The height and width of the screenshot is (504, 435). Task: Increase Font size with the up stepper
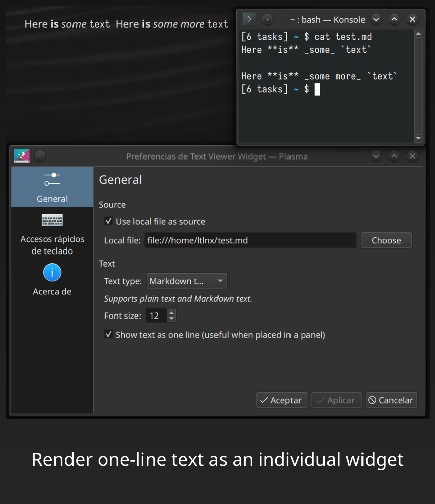coord(171,312)
